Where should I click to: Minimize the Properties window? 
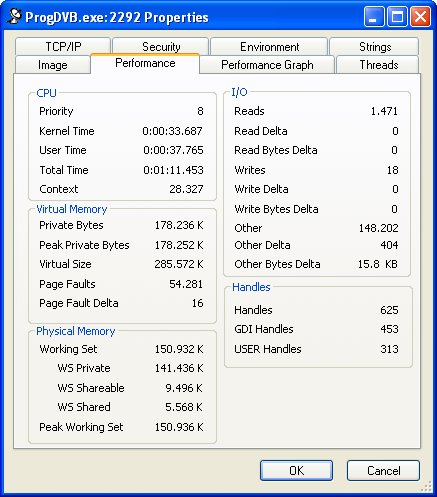click(x=374, y=17)
